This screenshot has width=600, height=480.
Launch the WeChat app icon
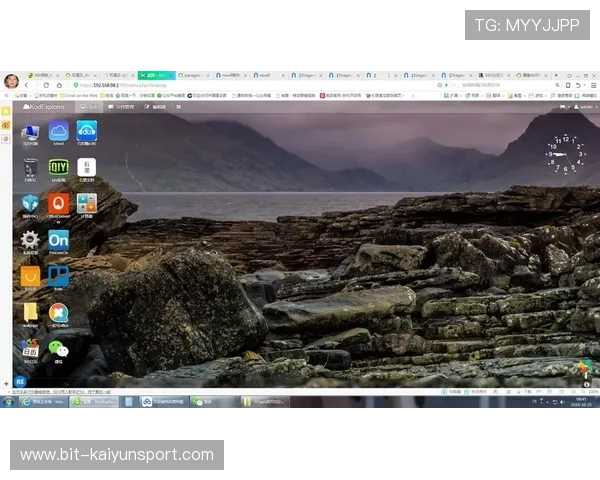click(x=58, y=349)
